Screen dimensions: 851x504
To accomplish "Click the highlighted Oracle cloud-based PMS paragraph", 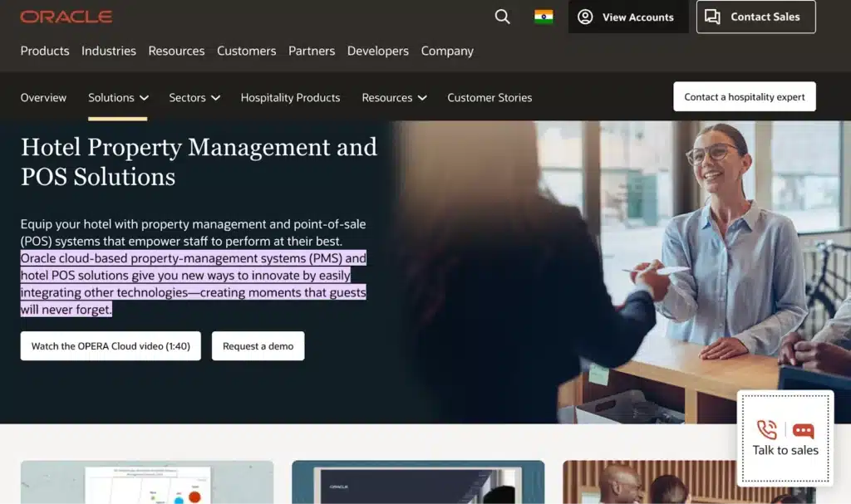I will [x=193, y=284].
